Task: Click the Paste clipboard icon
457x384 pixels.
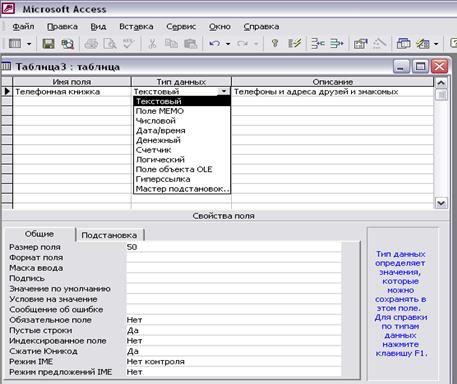Action: [x=191, y=44]
